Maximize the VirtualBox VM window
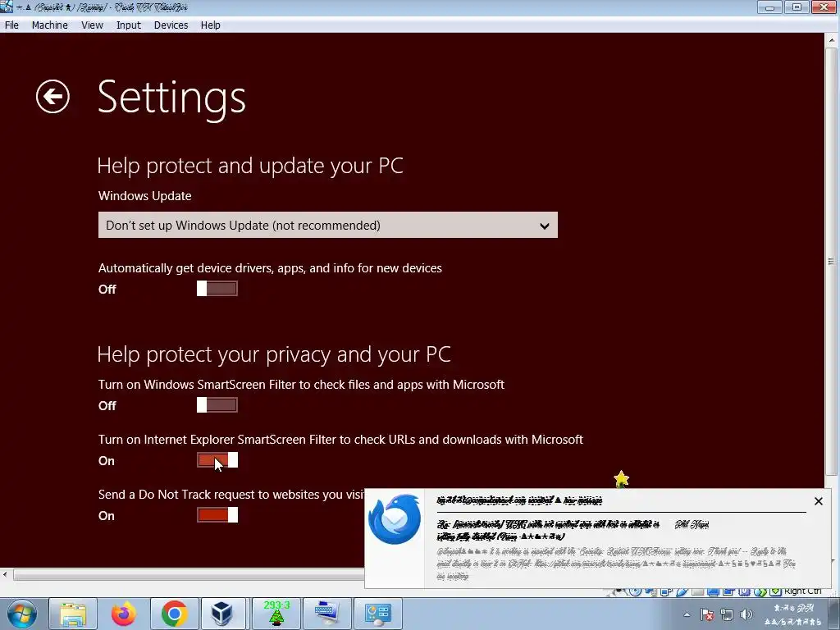The height and width of the screenshot is (630, 840). point(797,7)
